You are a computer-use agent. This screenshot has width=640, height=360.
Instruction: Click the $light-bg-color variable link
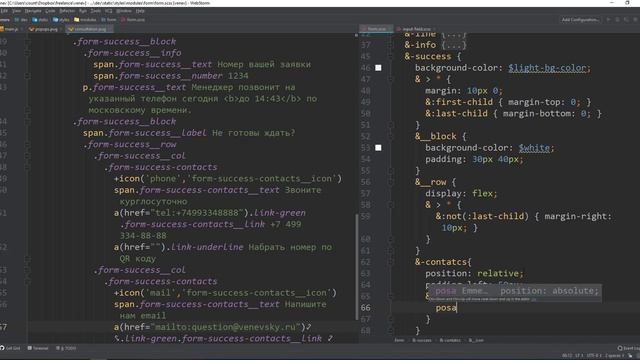coord(547,68)
